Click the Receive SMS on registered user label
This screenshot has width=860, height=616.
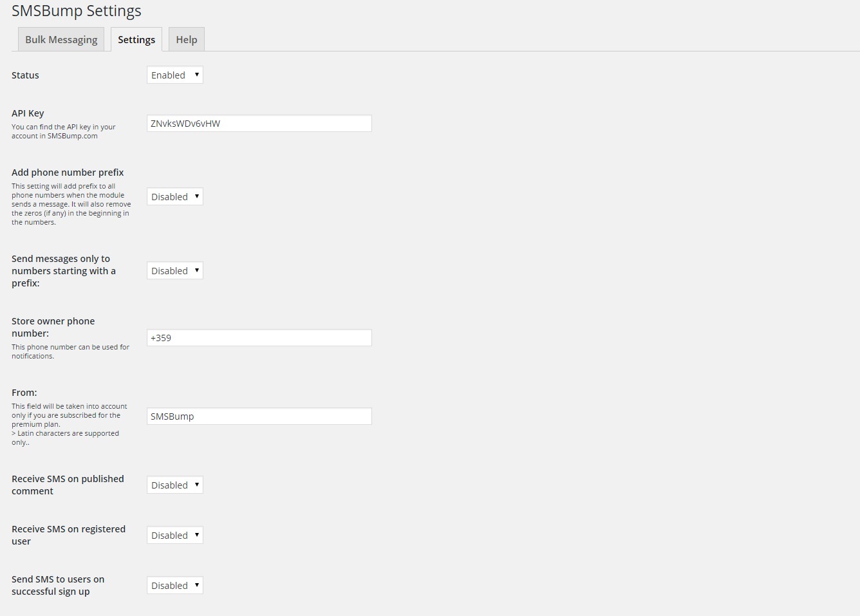click(69, 535)
